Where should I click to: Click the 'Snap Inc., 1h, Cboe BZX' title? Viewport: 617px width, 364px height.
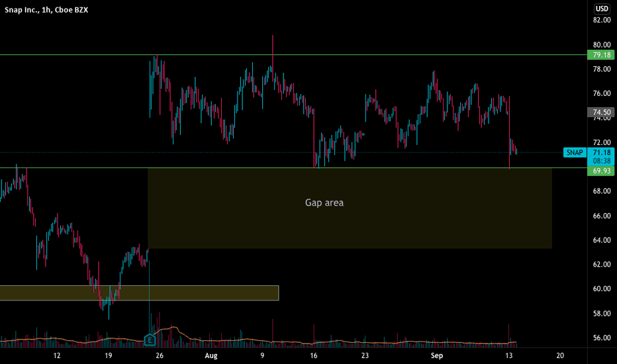pyautogui.click(x=46, y=10)
